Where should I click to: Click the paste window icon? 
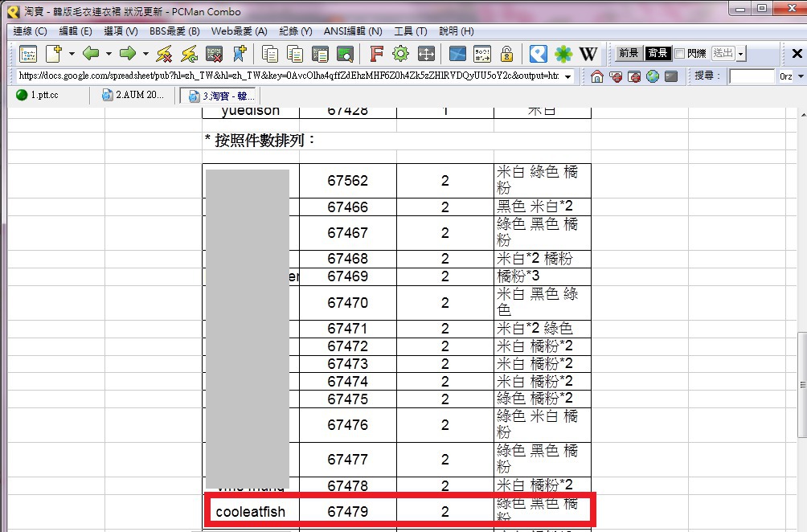[x=320, y=54]
